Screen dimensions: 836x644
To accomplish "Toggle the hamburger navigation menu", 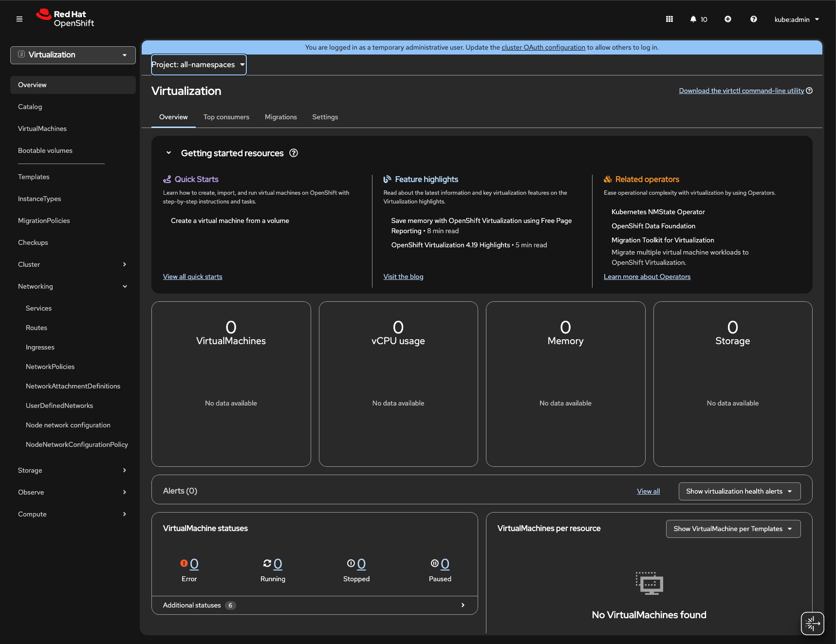I will (19, 19).
